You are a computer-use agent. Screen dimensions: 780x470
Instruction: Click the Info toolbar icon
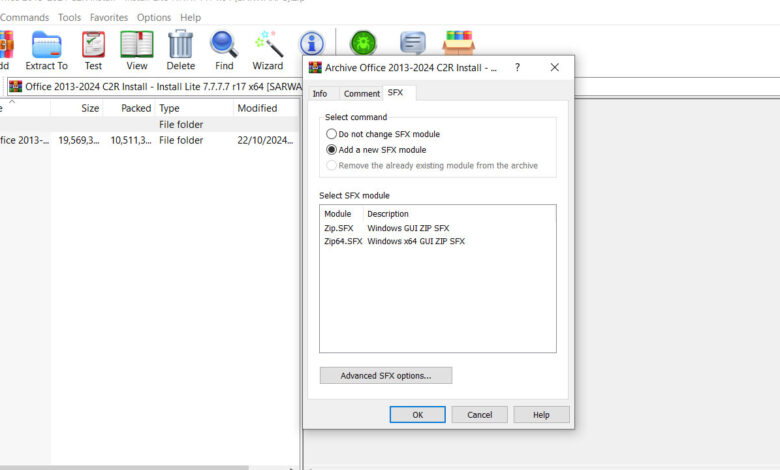tap(312, 44)
